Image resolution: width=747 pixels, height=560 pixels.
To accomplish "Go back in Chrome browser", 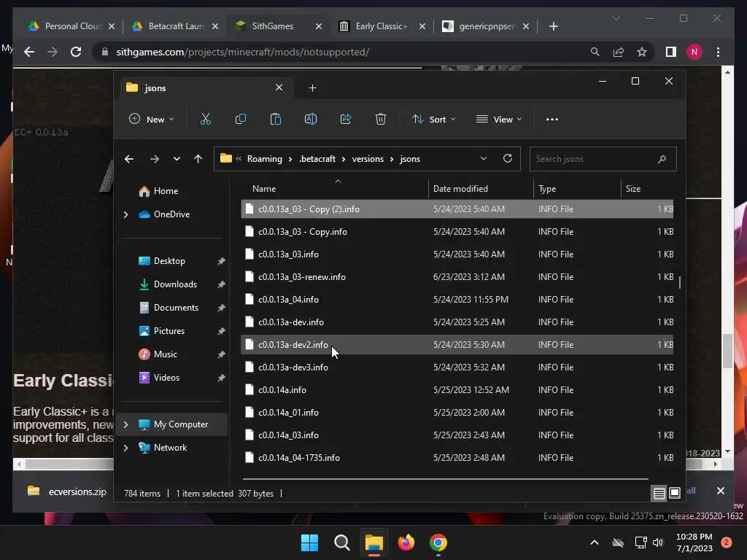I will [29, 52].
